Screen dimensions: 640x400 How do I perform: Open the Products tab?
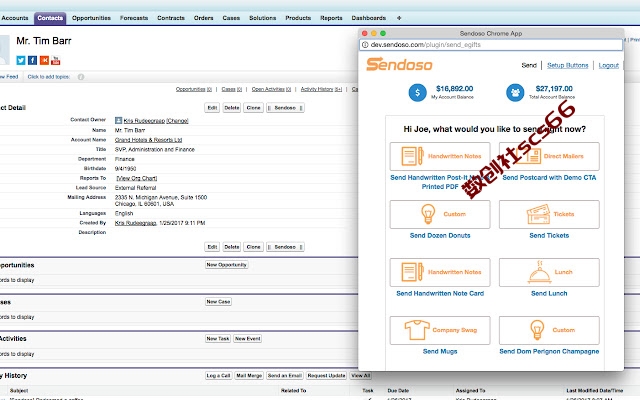pyautogui.click(x=298, y=18)
